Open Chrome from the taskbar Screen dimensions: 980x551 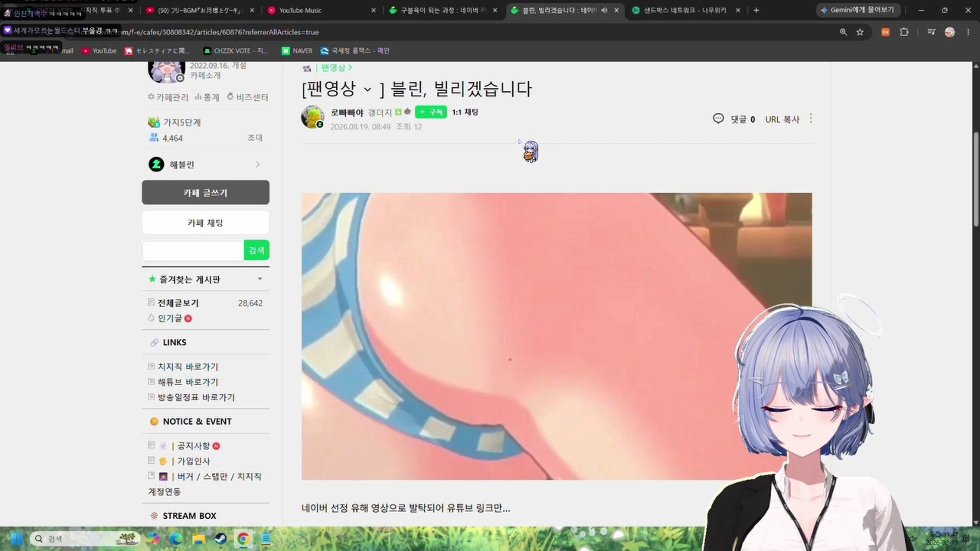[x=243, y=539]
